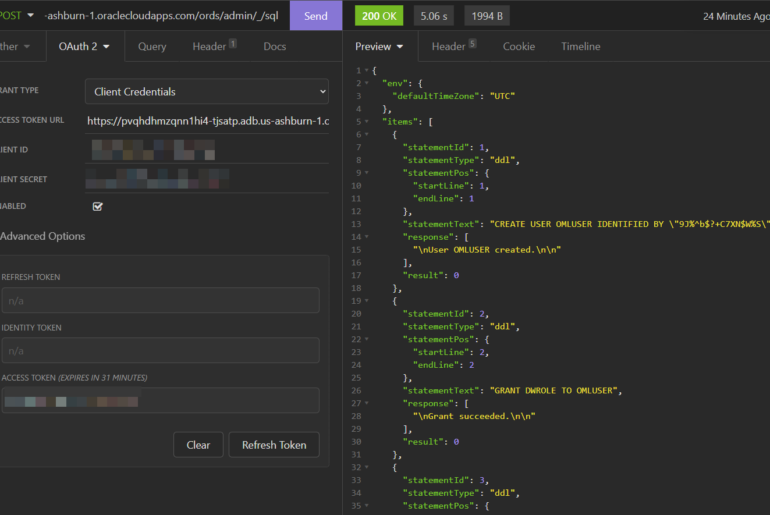Open the 24 Minutes Ago history dropdown

pos(736,16)
